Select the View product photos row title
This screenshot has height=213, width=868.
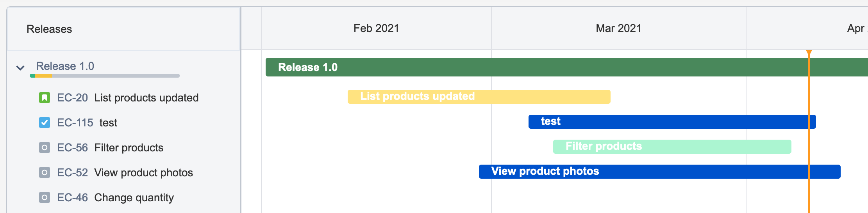click(x=144, y=172)
